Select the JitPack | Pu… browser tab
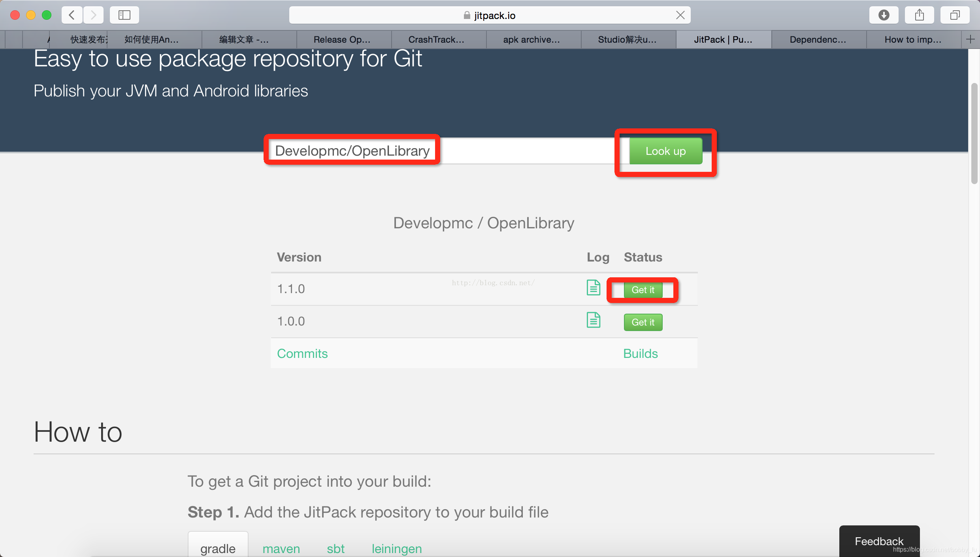This screenshot has width=980, height=557. 724,39
